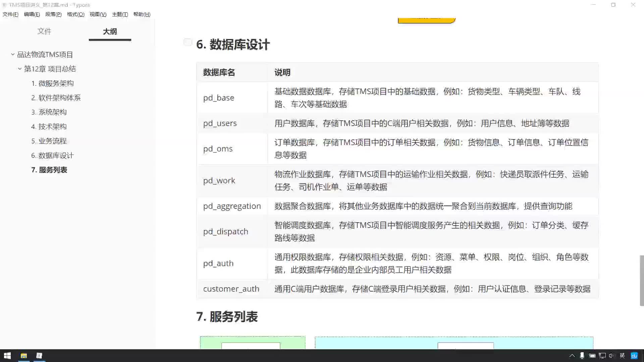Show hidden system tray icons
644x362 pixels.
572,356
